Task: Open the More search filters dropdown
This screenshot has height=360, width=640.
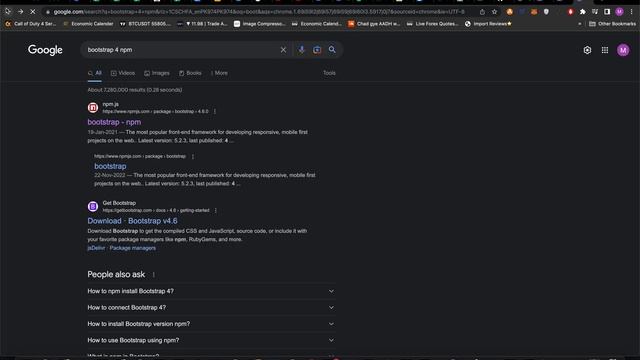Action: (219, 73)
